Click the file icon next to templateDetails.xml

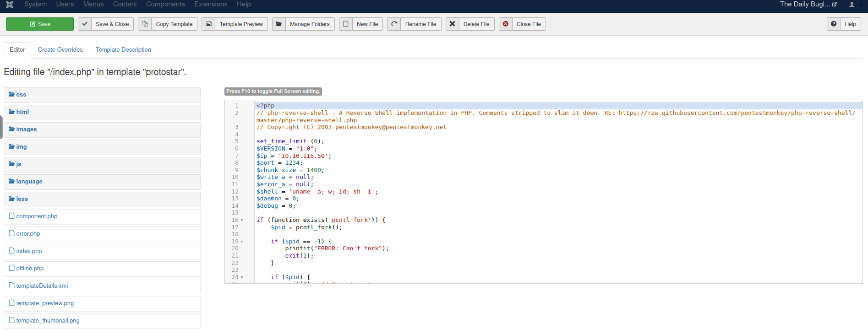pyautogui.click(x=12, y=285)
